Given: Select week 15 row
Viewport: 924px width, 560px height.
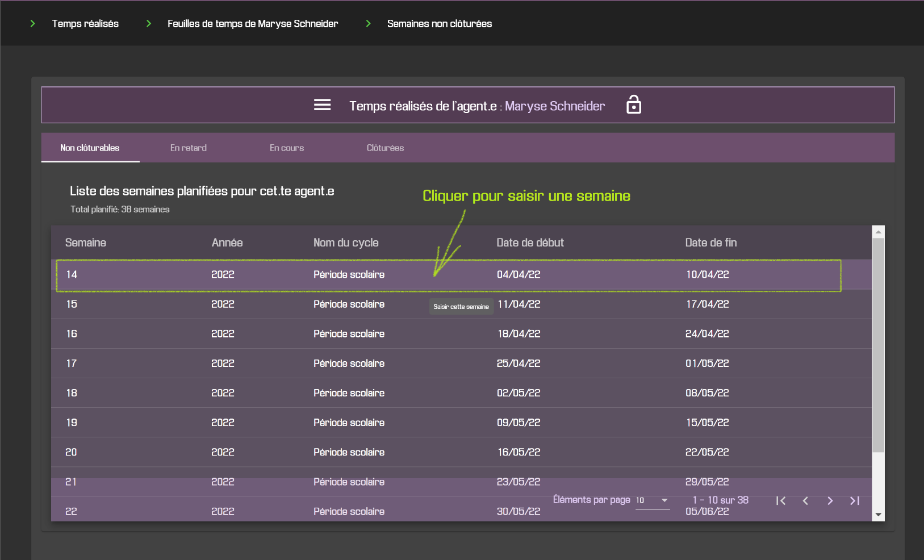Looking at the screenshot, I should [461, 304].
